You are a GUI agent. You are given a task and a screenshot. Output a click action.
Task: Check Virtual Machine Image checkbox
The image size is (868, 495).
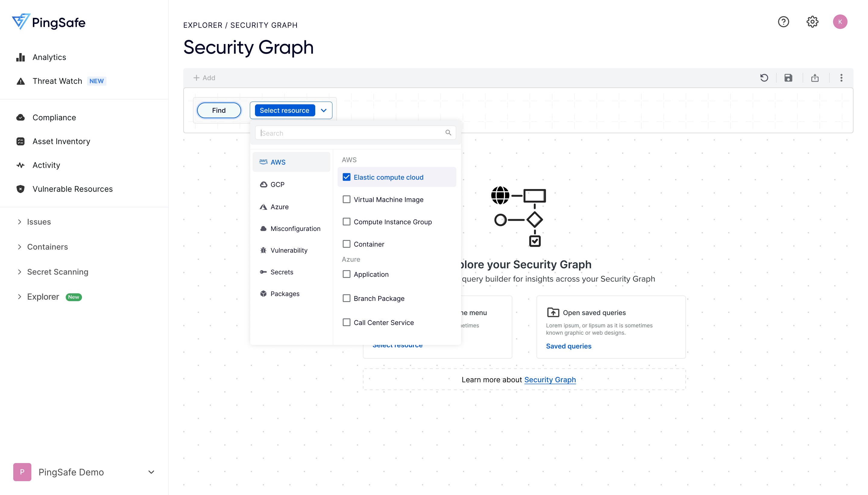pyautogui.click(x=346, y=199)
